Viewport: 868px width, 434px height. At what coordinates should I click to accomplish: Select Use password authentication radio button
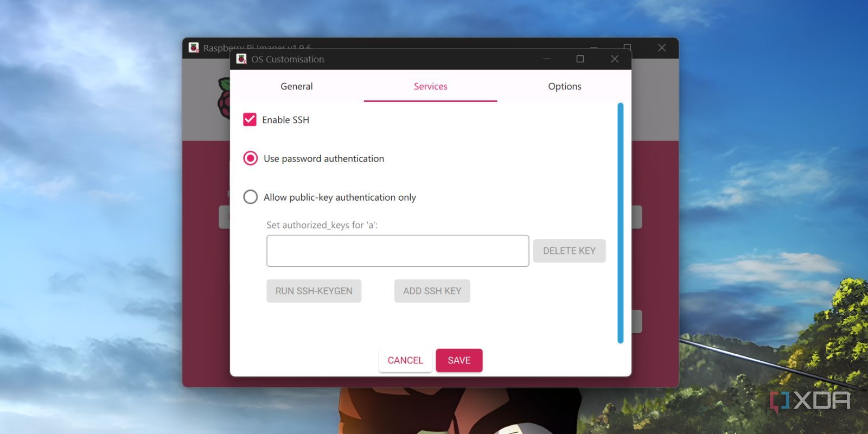250,158
